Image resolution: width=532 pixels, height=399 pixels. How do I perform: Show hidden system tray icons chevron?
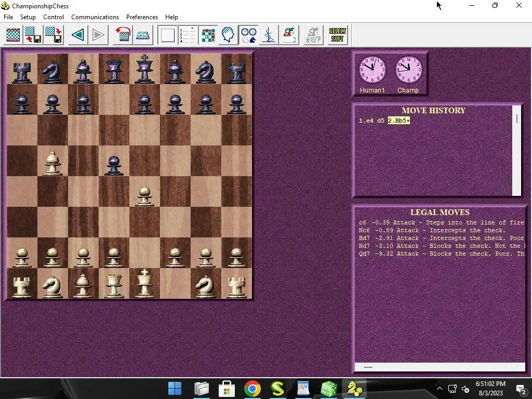pos(440,389)
